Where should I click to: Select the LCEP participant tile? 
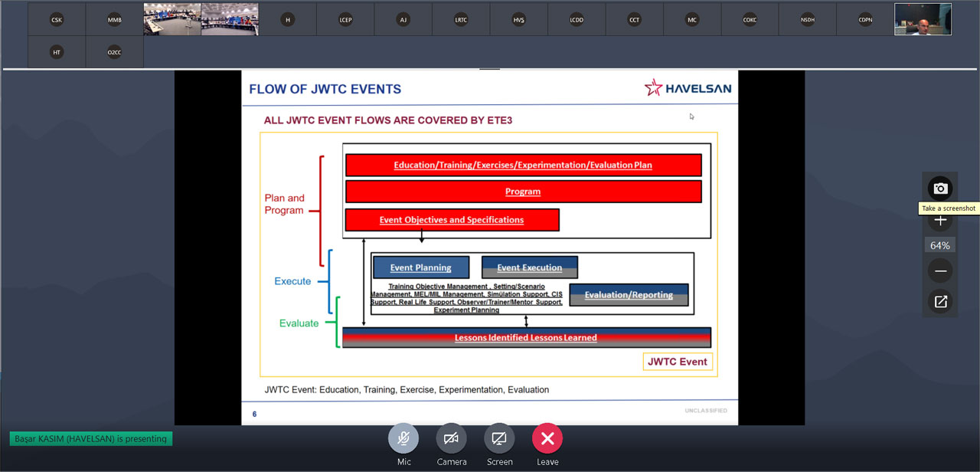pos(345,20)
